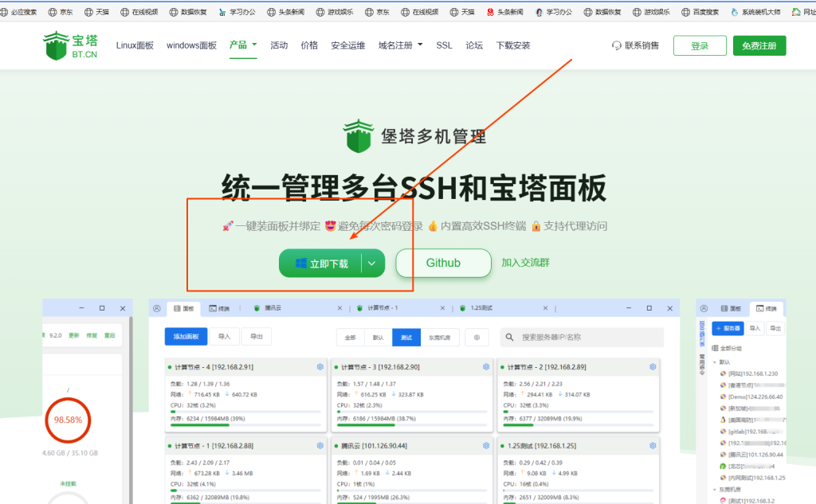Click gear icon on 计算节点 - 2 card
Viewport: 816px width, 504px height.
pyautogui.click(x=653, y=367)
